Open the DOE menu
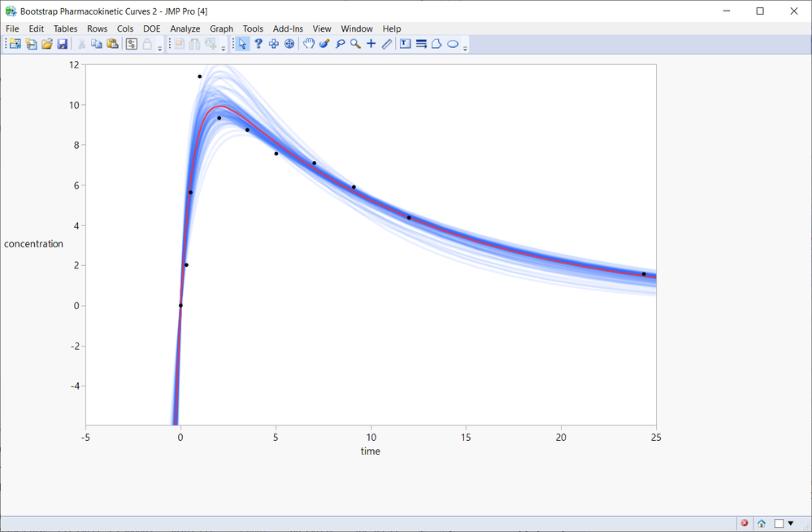The image size is (812, 532). [151, 28]
